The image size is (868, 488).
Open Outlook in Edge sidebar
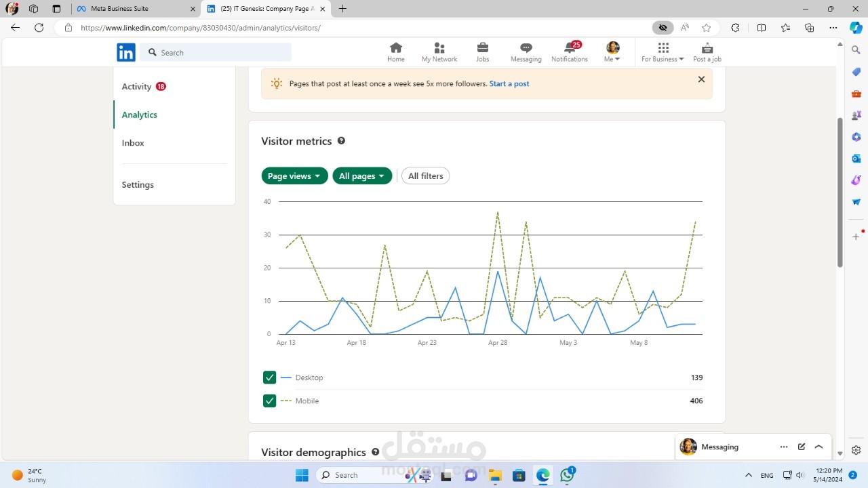856,159
